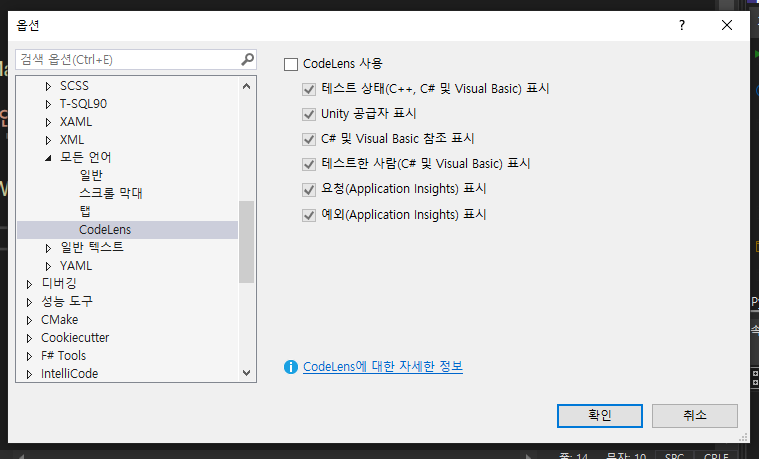Image resolution: width=759 pixels, height=459 pixels.
Task: Enable the CodeLens 사용 checkbox
Action: [291, 64]
